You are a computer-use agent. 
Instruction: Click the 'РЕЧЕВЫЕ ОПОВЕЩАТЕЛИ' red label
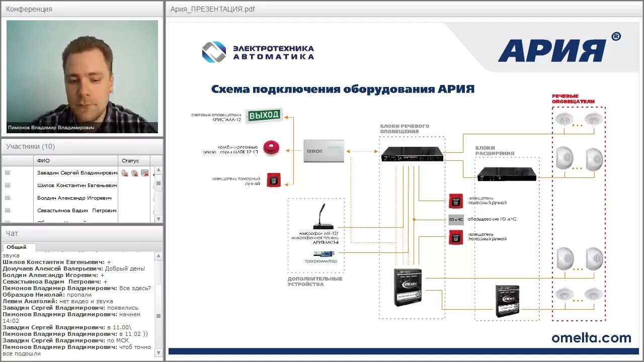click(x=573, y=99)
